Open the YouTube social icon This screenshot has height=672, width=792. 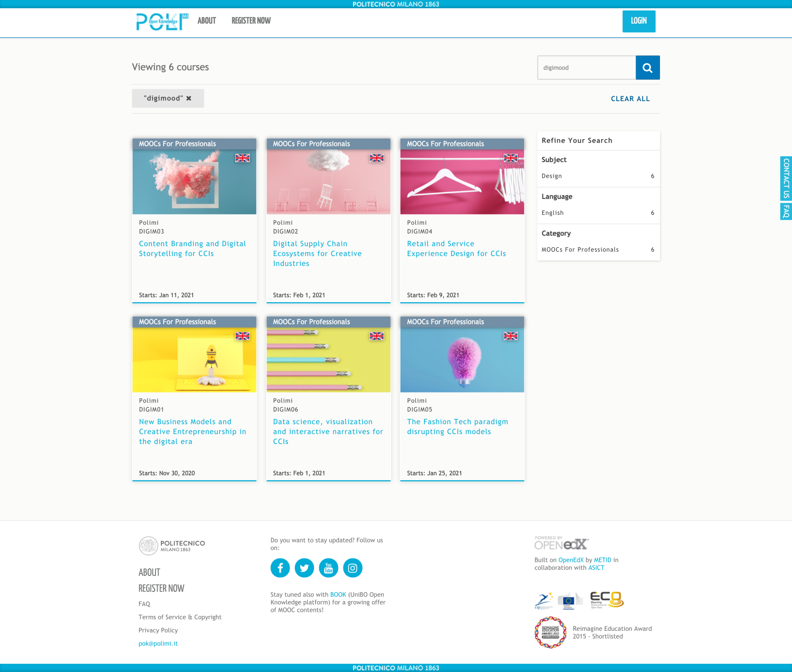coord(328,568)
